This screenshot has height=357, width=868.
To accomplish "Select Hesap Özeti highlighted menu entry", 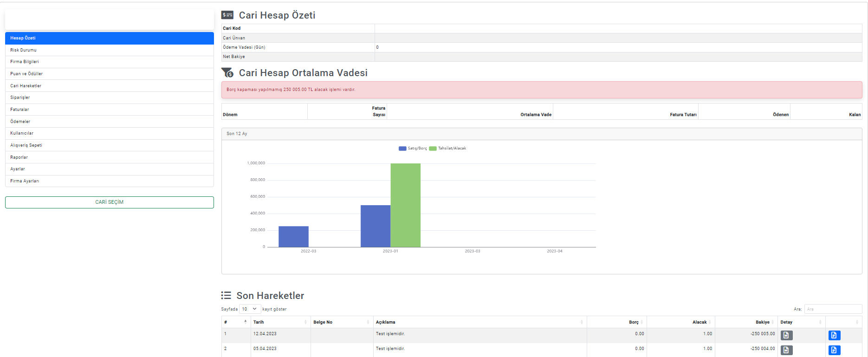I will point(23,38).
